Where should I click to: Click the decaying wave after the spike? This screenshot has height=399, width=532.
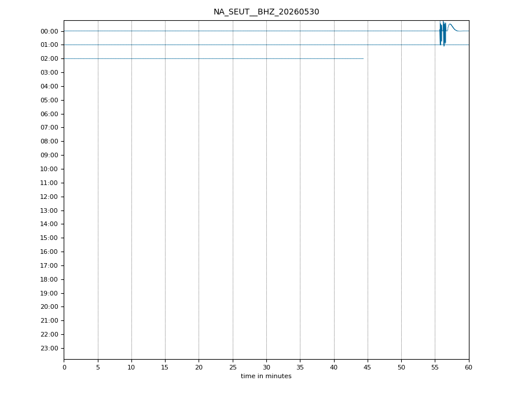click(453, 27)
